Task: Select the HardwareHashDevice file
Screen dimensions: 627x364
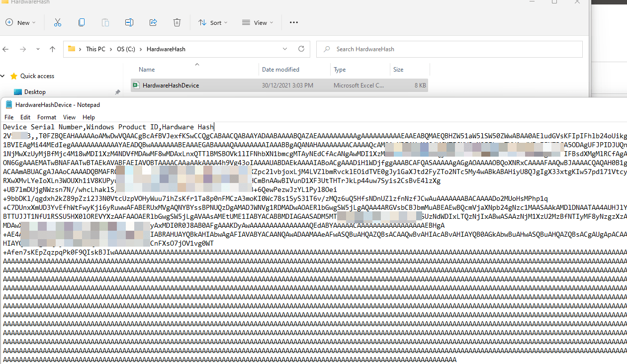Action: pyautogui.click(x=171, y=86)
